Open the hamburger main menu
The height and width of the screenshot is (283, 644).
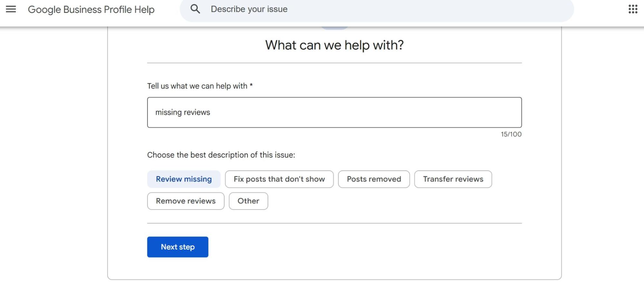[11, 9]
